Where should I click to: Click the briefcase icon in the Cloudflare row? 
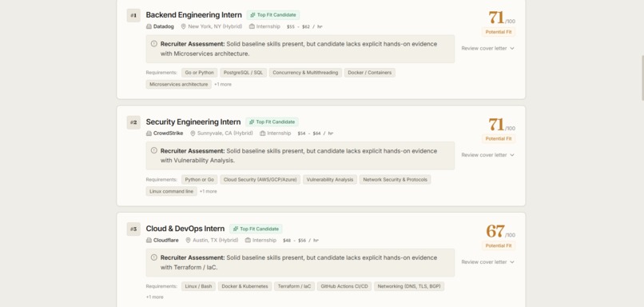coord(248,240)
